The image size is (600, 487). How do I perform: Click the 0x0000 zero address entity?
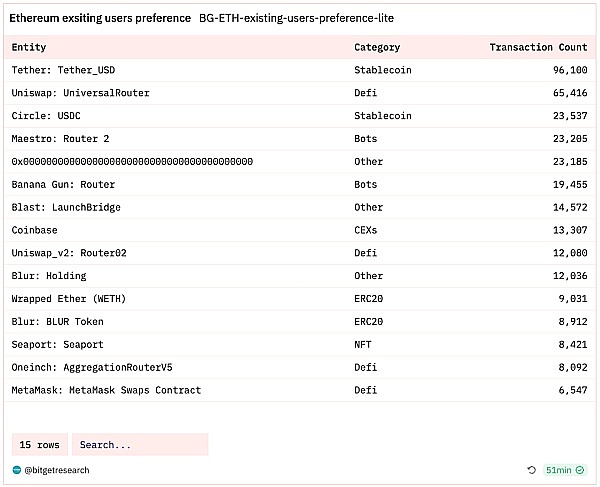tap(132, 161)
